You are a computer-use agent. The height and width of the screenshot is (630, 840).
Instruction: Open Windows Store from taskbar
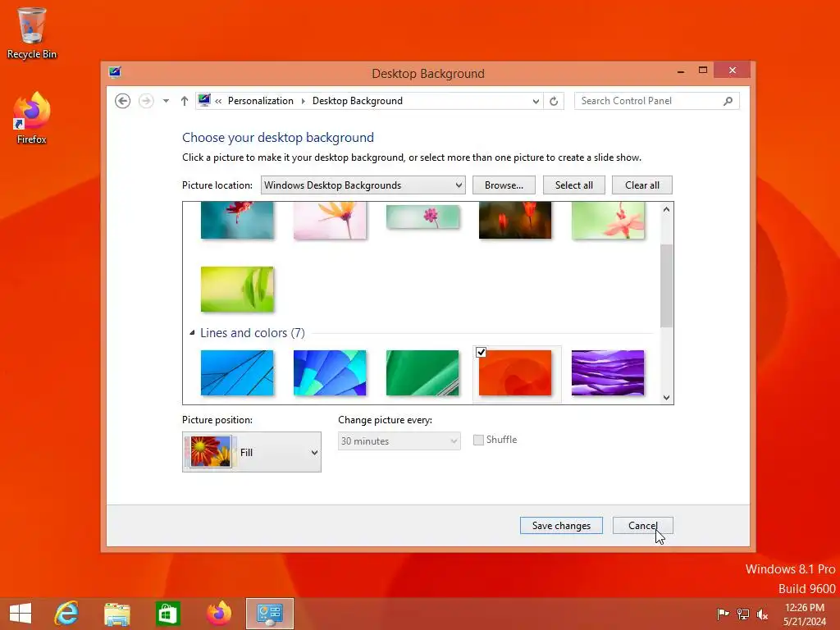(167, 614)
